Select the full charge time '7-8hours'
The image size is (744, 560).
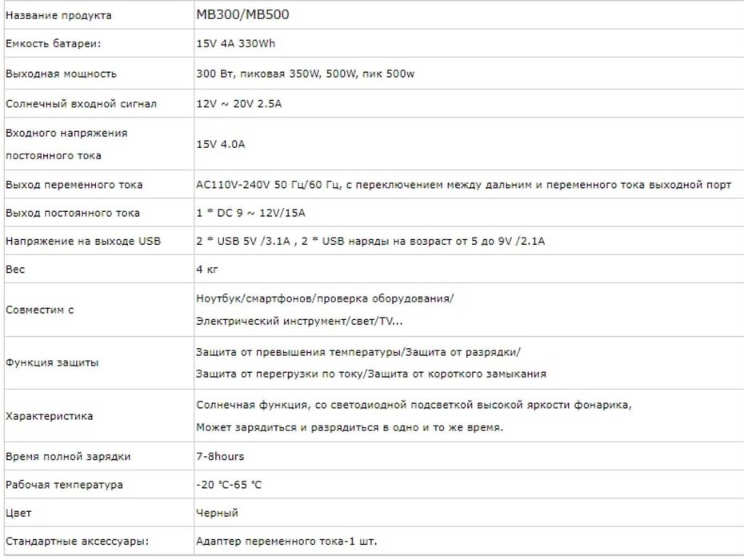220,456
